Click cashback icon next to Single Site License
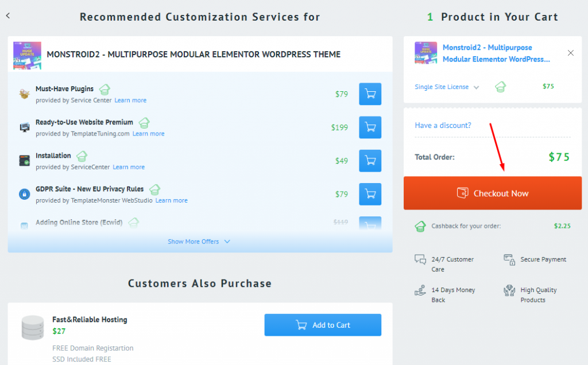 500,87
